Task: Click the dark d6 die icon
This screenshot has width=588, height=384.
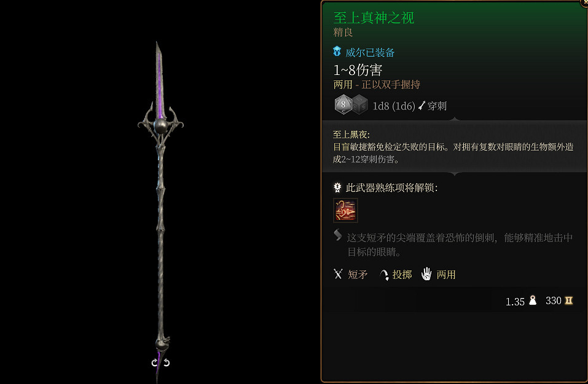Action: click(359, 104)
